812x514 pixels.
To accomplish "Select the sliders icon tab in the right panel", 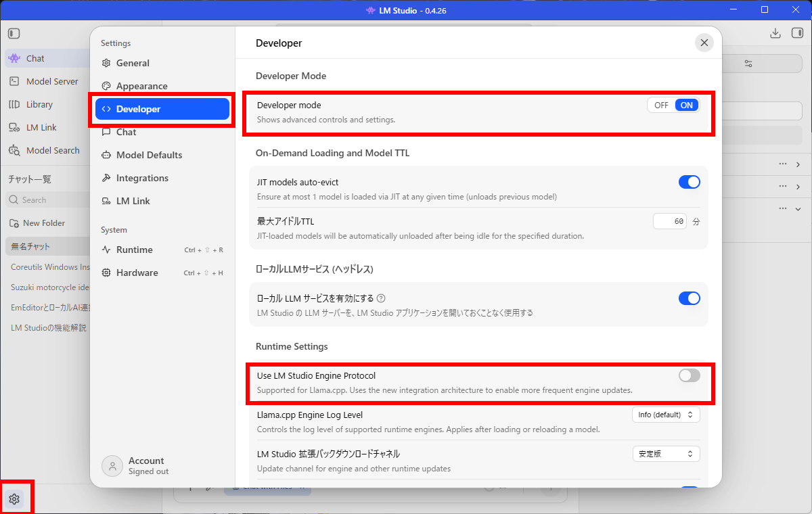I will tap(748, 64).
